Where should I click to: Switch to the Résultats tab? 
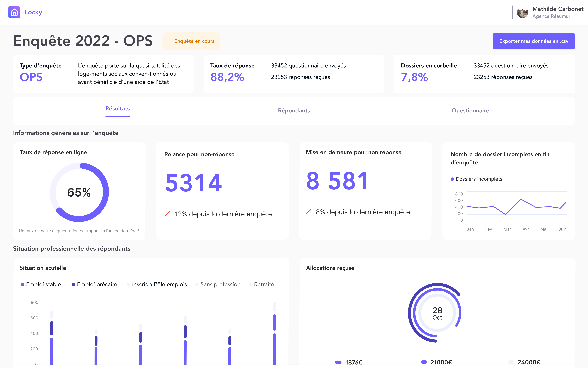tap(118, 109)
